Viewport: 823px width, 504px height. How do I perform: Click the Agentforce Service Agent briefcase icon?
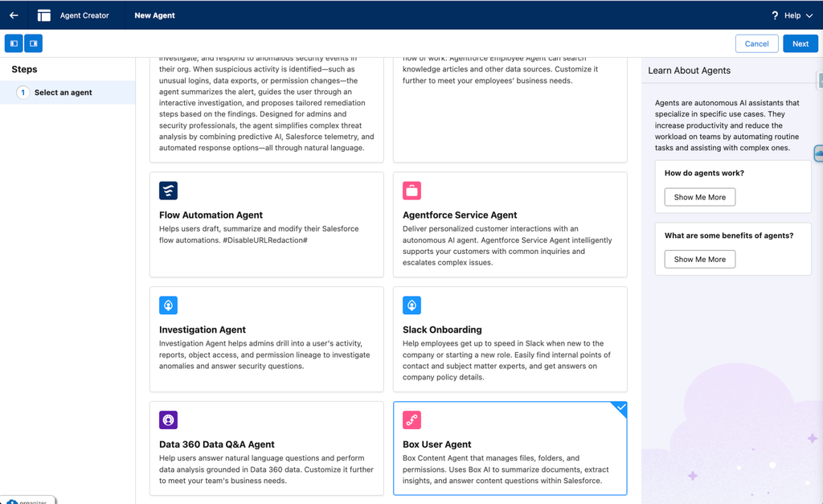(x=412, y=191)
